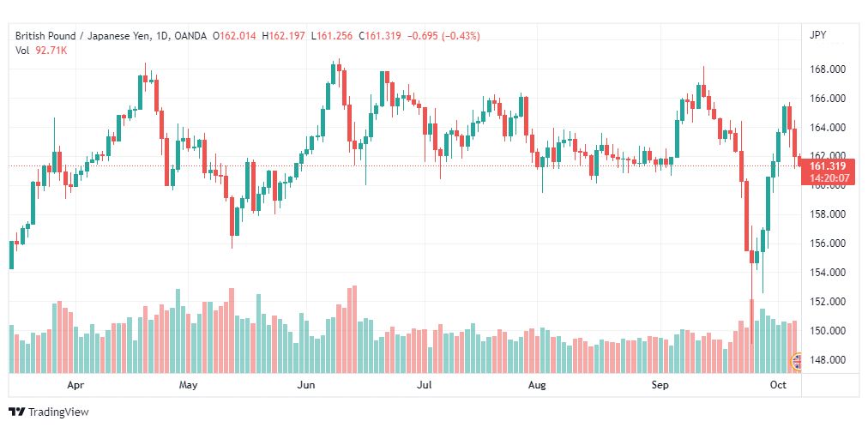Screen dimensions: 868x427
Task: Click the Oct label on time axis
Action: [778, 385]
